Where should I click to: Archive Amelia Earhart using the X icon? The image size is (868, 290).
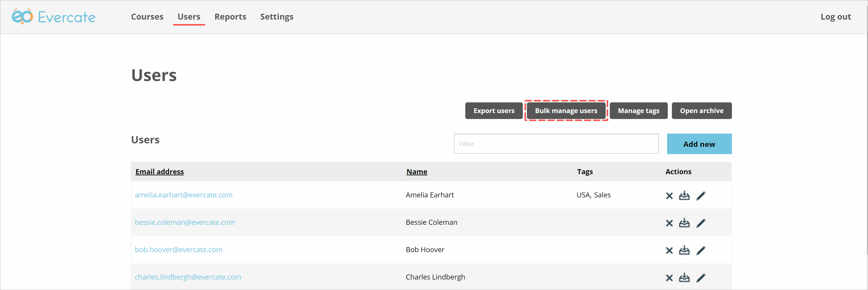[x=669, y=195]
